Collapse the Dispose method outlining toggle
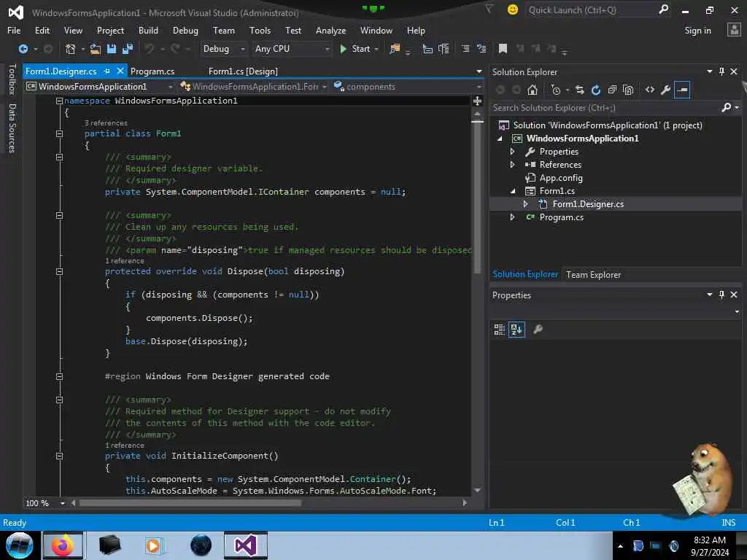Viewport: 747px width, 560px height. click(x=59, y=271)
